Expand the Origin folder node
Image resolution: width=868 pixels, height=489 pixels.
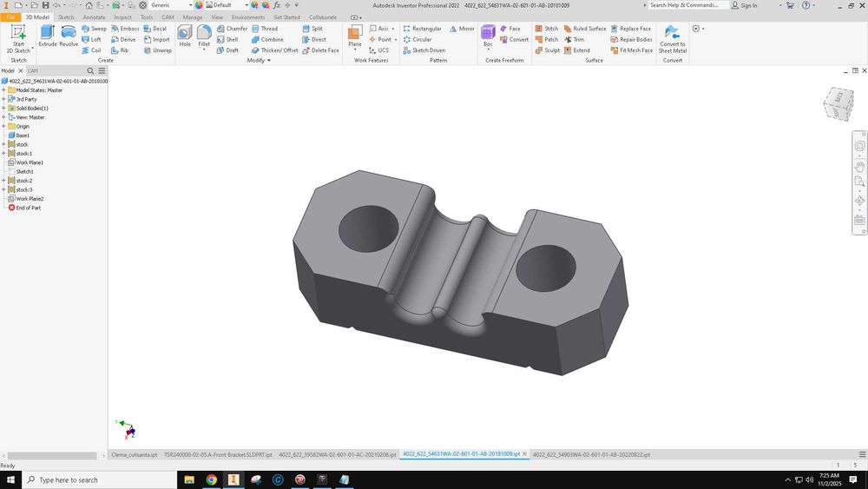tap(3, 126)
